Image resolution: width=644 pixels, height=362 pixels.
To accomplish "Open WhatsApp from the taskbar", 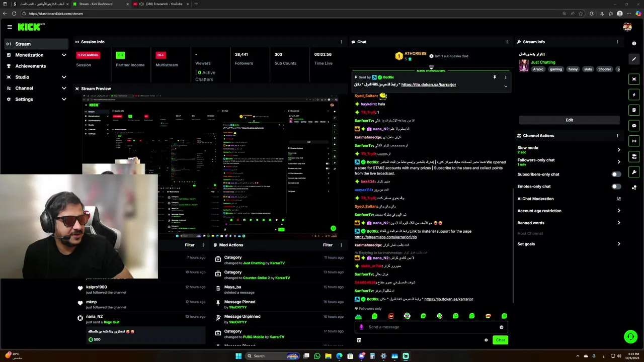I will pos(317,356).
